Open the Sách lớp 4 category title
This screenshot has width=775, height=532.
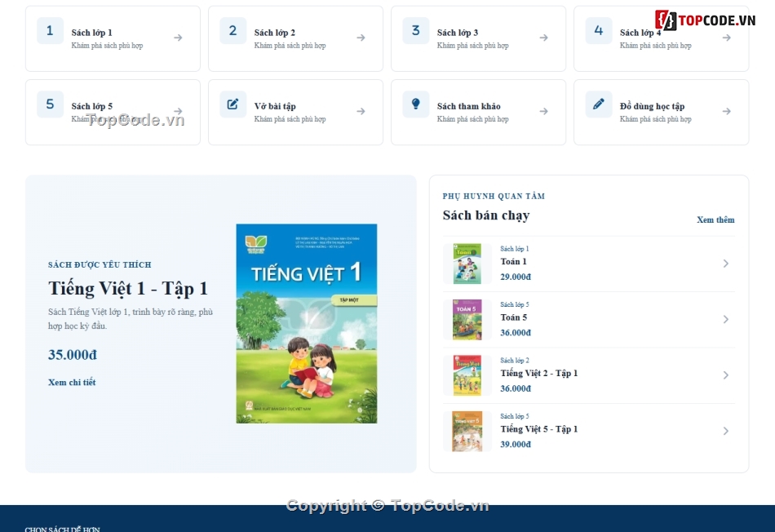tap(640, 33)
